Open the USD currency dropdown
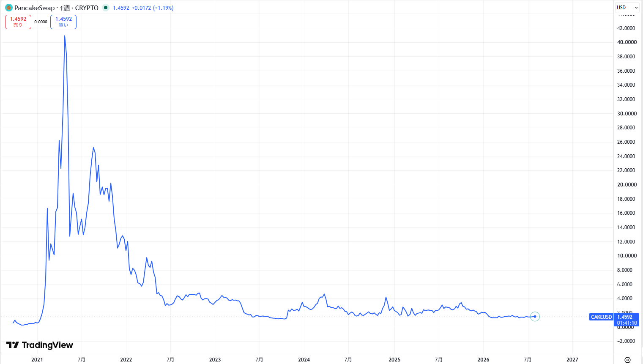The width and height of the screenshot is (643, 364). coord(627,8)
